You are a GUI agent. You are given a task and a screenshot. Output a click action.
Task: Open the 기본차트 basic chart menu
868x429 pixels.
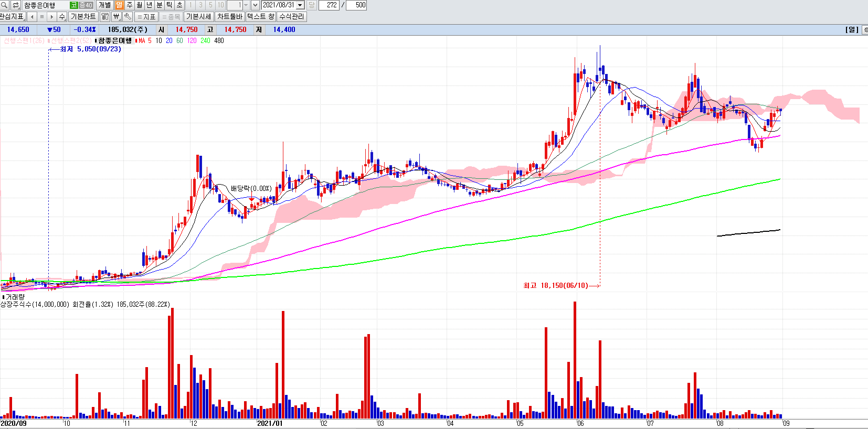tap(83, 16)
